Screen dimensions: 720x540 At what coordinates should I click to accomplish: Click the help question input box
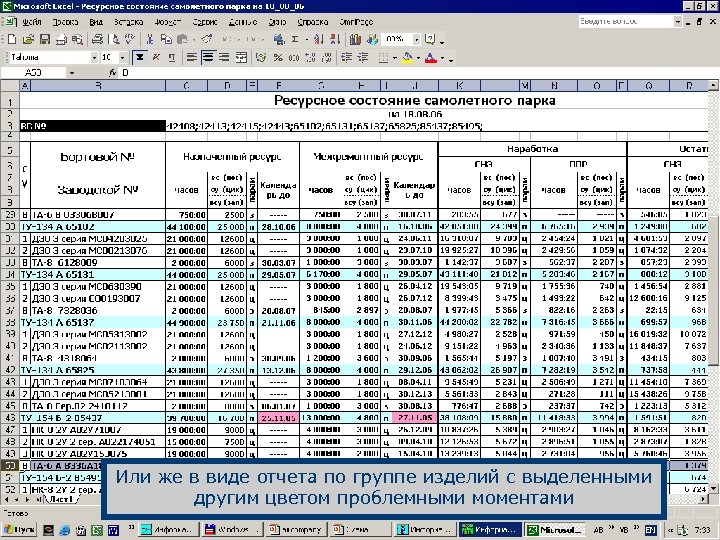click(x=626, y=22)
